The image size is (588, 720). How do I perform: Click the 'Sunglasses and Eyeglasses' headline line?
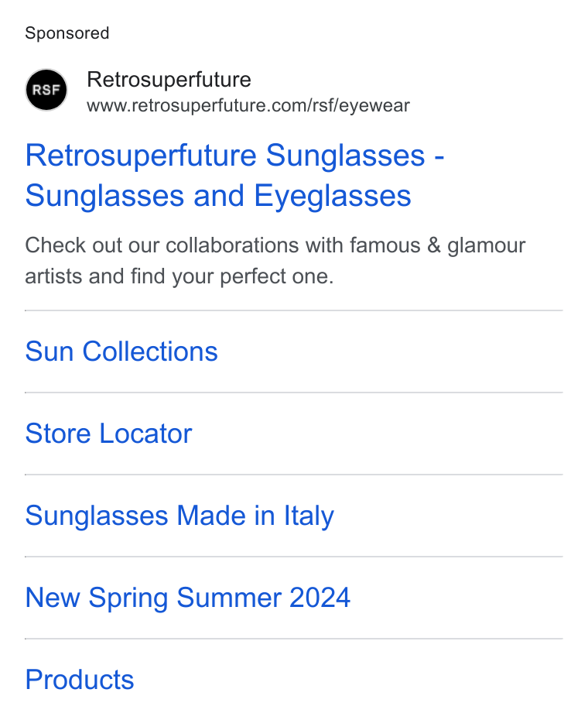coord(218,196)
